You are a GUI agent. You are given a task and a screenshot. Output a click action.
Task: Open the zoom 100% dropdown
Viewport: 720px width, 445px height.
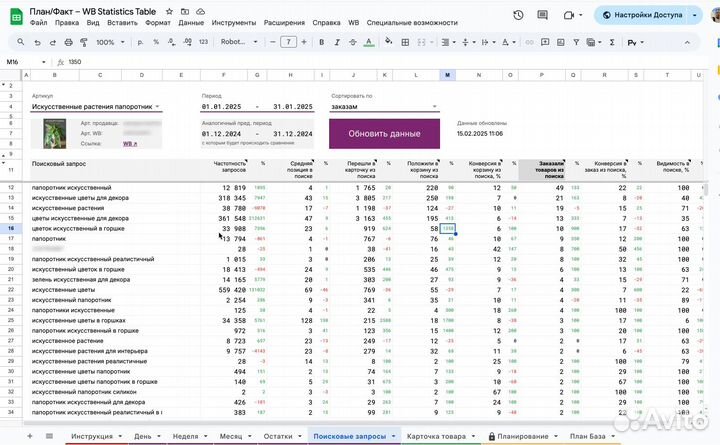pos(107,42)
